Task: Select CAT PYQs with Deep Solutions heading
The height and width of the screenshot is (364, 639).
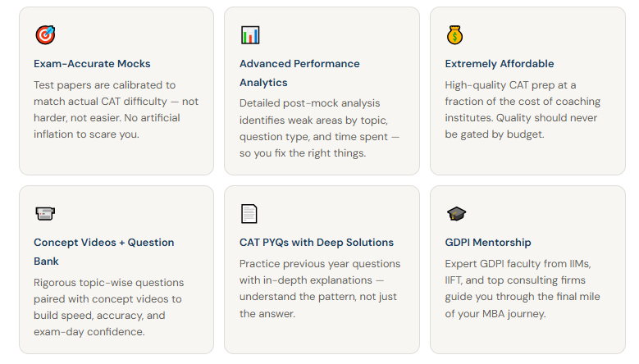Action: click(317, 243)
